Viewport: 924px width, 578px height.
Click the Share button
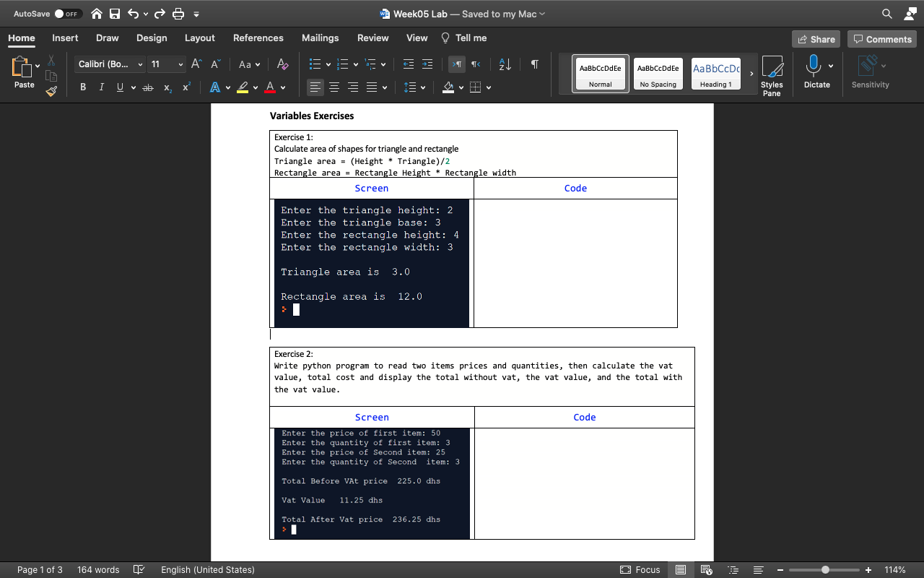click(816, 39)
